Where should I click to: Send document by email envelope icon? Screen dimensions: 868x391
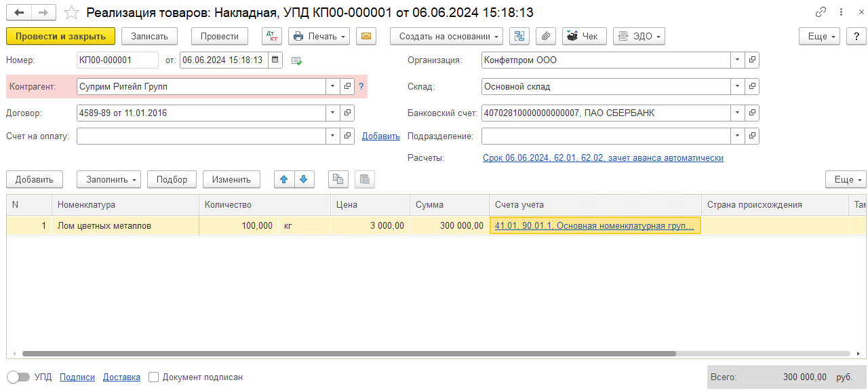pos(366,36)
